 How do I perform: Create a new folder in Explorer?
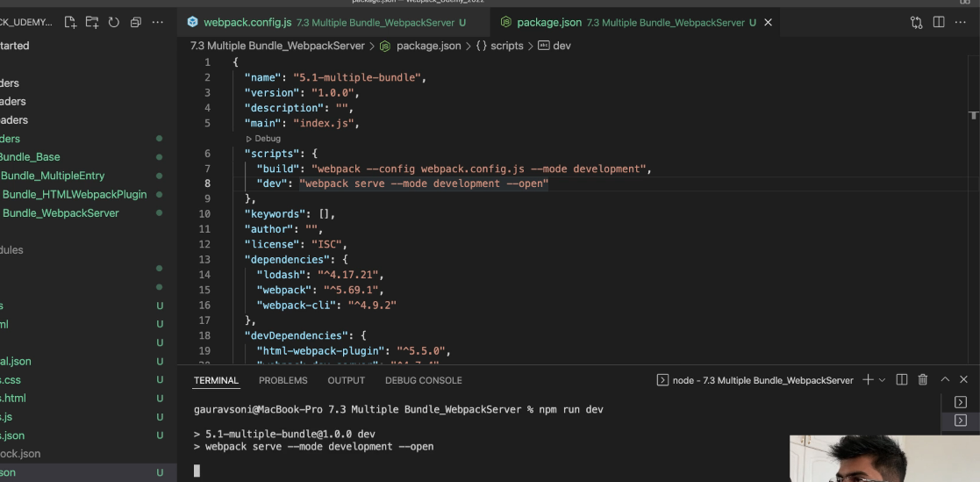coord(92,23)
